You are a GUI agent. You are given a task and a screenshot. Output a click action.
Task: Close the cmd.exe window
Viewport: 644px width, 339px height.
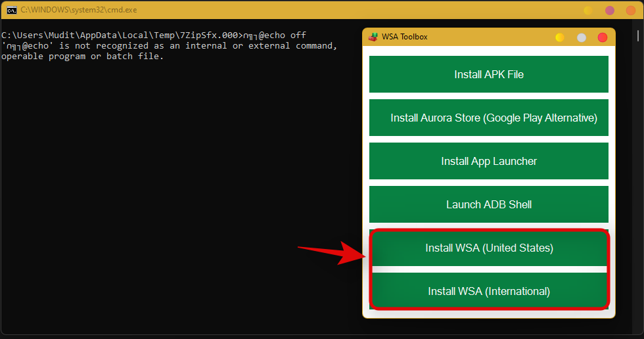pyautogui.click(x=630, y=11)
